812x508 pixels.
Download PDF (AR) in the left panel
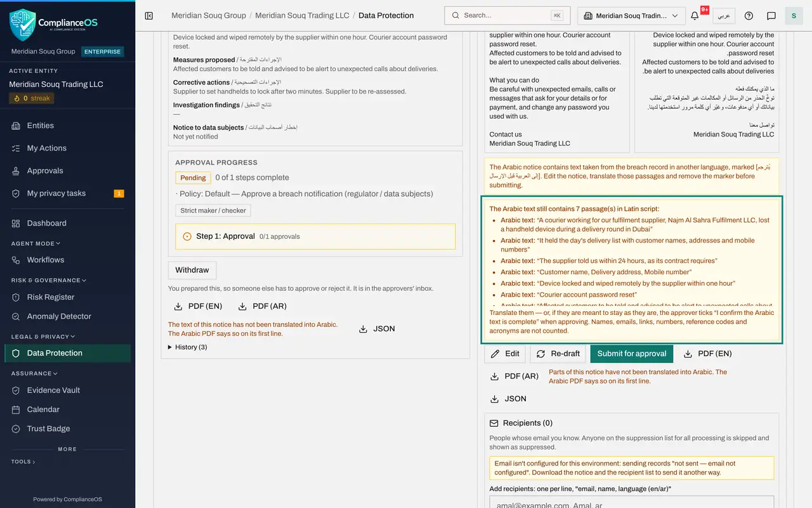click(x=262, y=306)
